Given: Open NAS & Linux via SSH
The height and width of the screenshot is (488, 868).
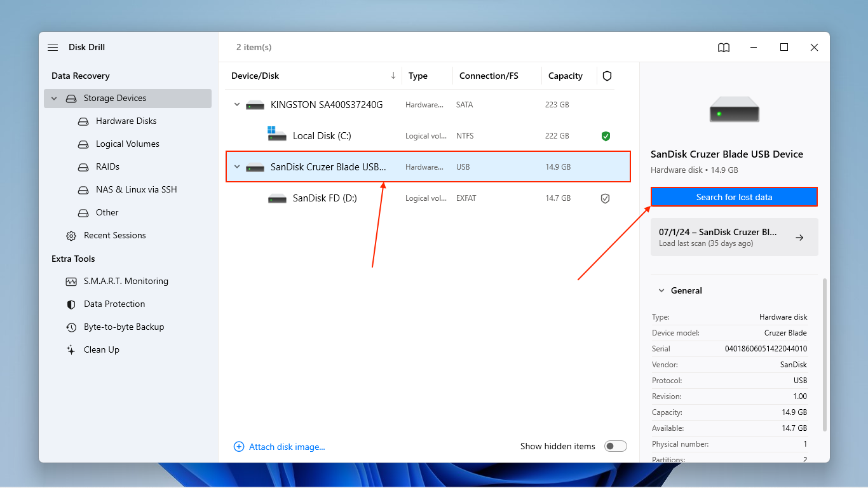Looking at the screenshot, I should tap(137, 189).
